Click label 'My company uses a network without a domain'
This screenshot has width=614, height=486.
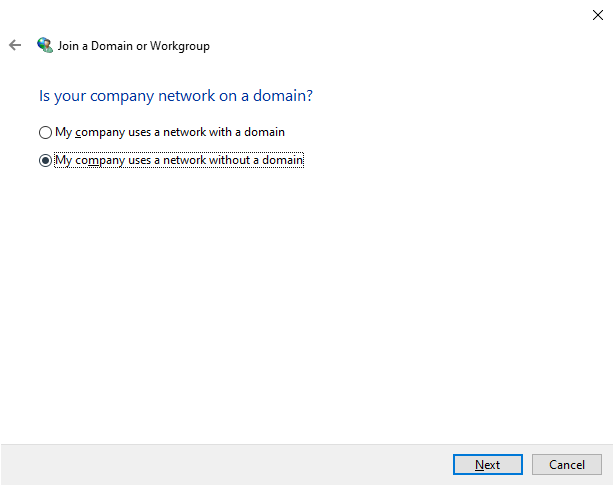(179, 160)
